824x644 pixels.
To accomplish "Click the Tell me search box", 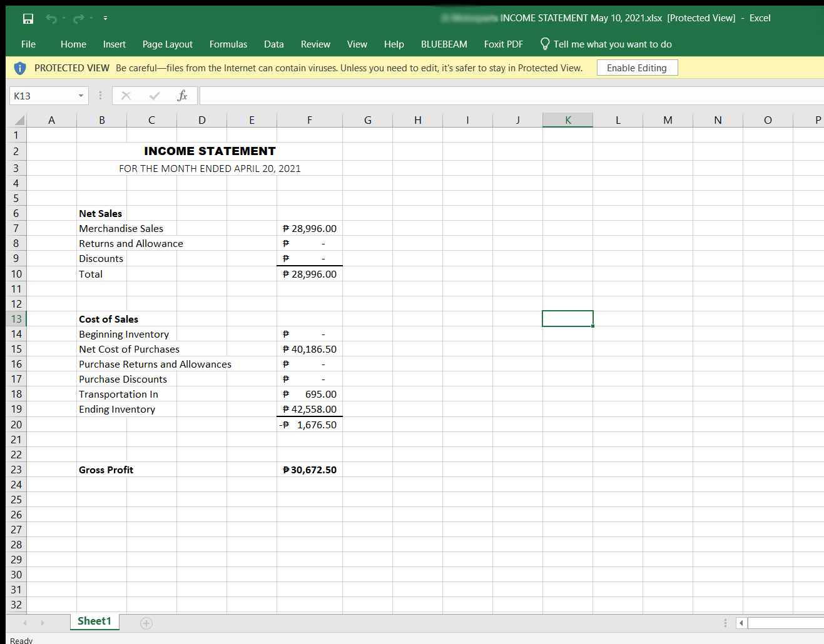I will pos(612,44).
